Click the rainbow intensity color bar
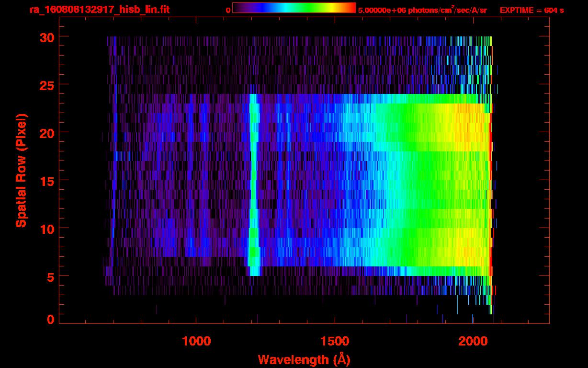The height and width of the screenshot is (368, 588). 294,8
